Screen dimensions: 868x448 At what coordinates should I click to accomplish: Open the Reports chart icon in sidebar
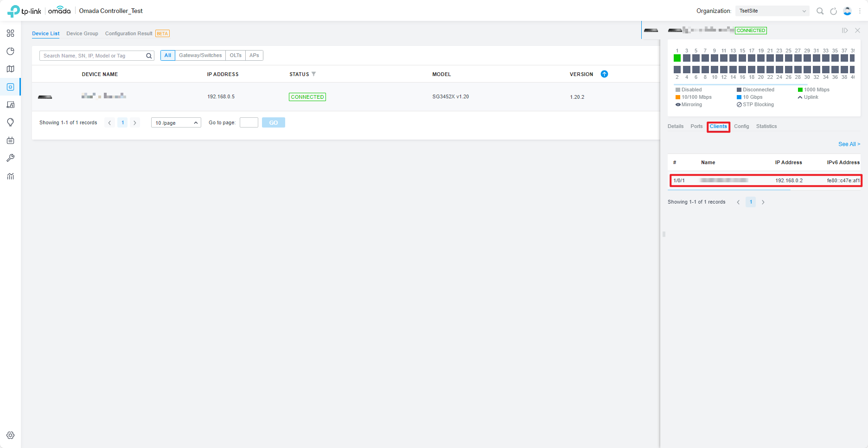click(10, 176)
